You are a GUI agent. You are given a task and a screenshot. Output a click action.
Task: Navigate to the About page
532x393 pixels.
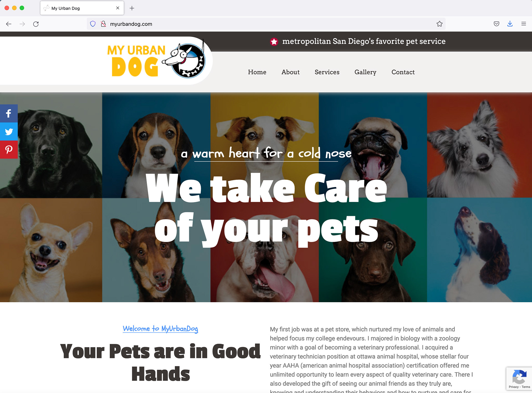290,72
